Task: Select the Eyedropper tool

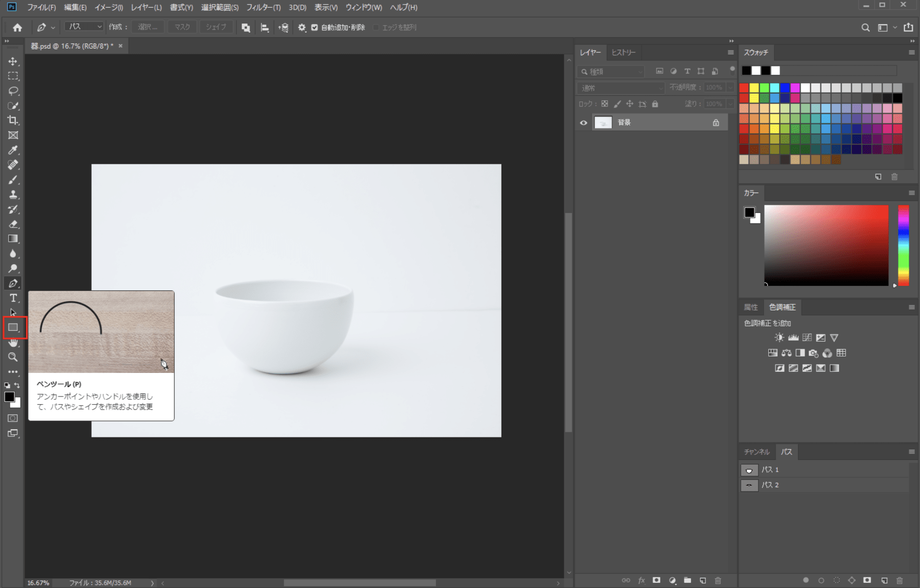Action: (x=13, y=150)
